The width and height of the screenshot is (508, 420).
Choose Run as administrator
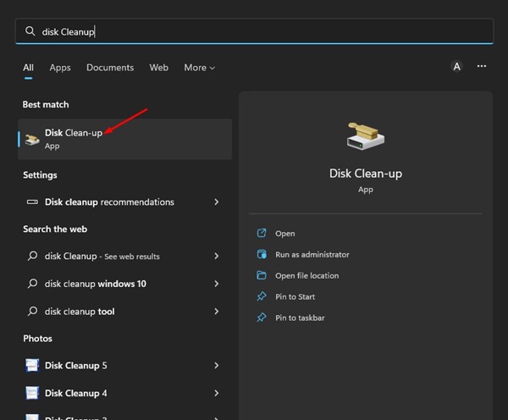(x=312, y=254)
